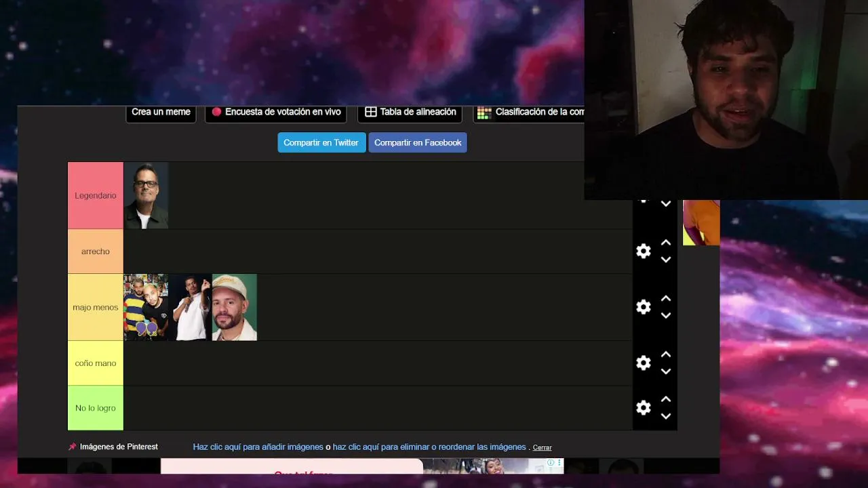Click the Pinterest pin icon

point(73,447)
